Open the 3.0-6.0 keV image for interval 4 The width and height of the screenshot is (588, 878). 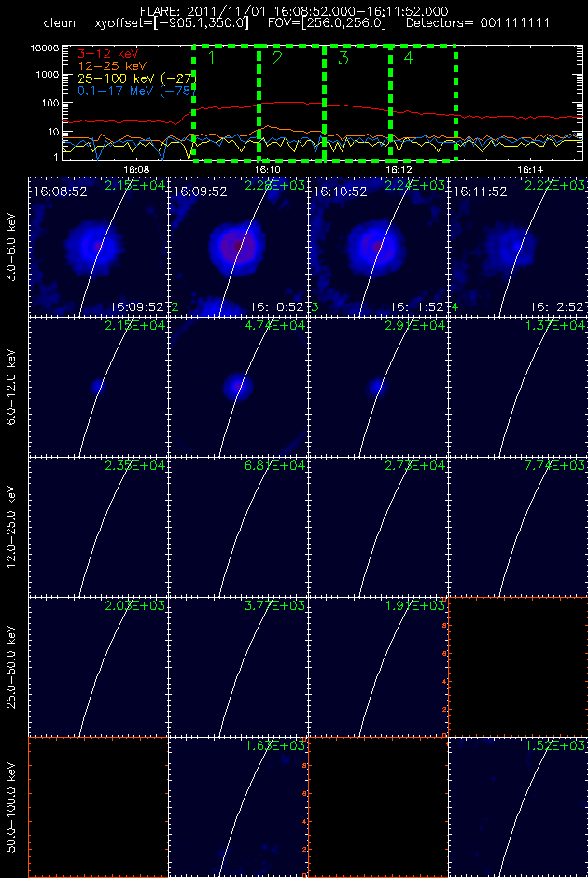518,247
